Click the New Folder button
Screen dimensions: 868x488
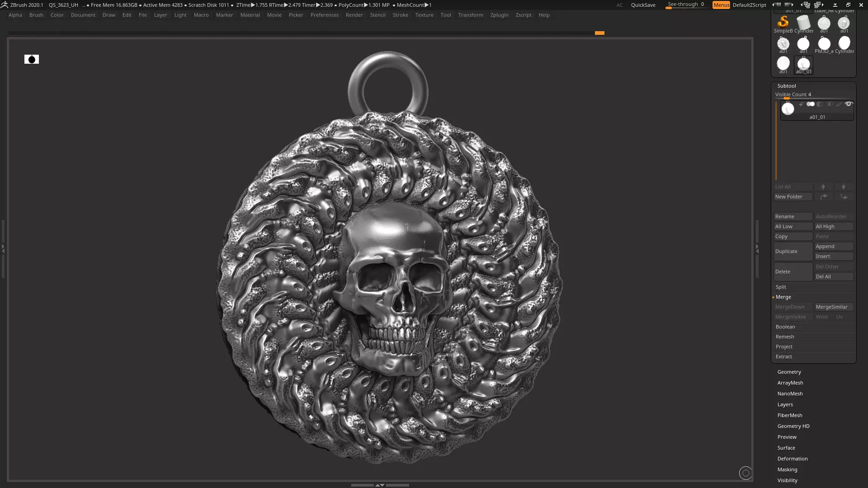click(793, 197)
